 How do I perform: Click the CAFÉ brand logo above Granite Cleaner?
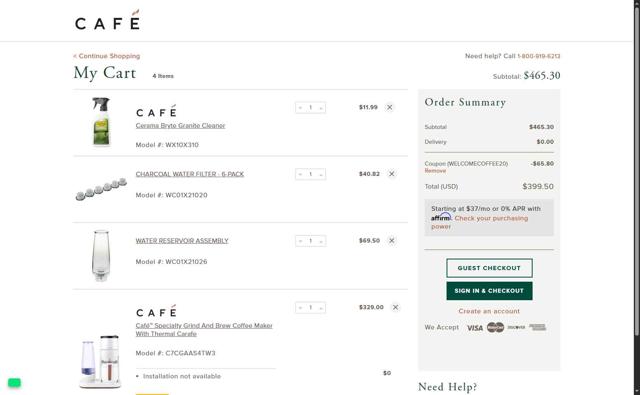156,111
